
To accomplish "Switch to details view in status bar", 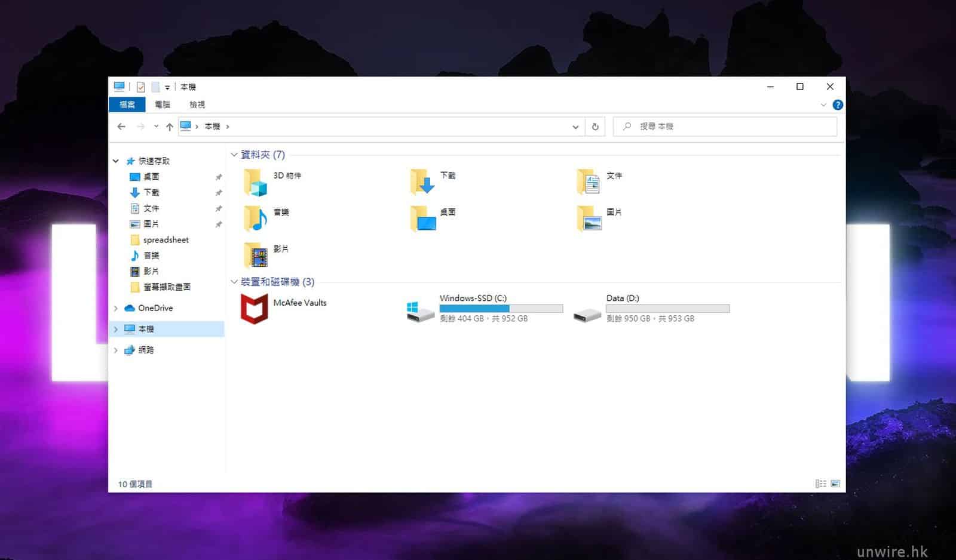I will [821, 484].
